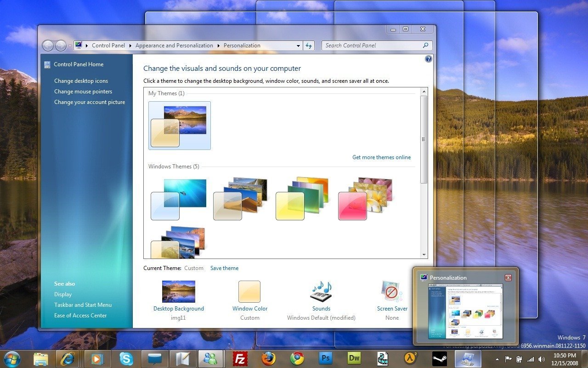Click Save theme link
Viewport: 588px width, 368px height.
click(x=224, y=268)
